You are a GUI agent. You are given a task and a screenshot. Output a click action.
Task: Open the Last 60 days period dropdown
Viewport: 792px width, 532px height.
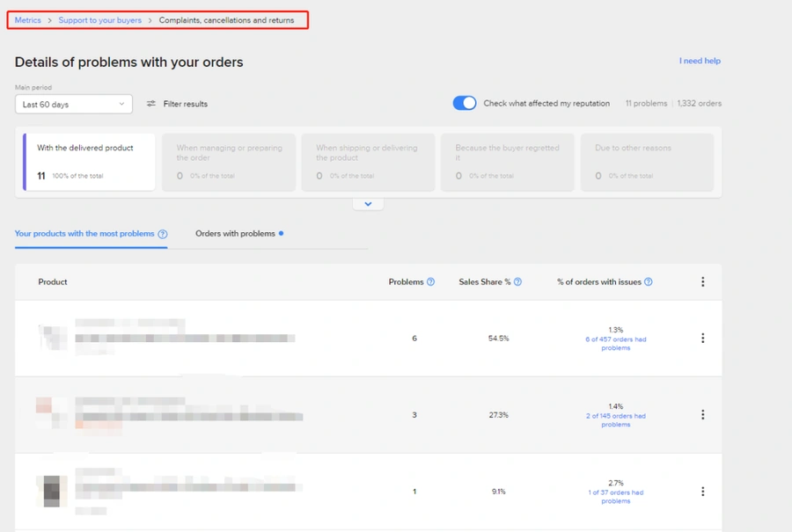(74, 104)
